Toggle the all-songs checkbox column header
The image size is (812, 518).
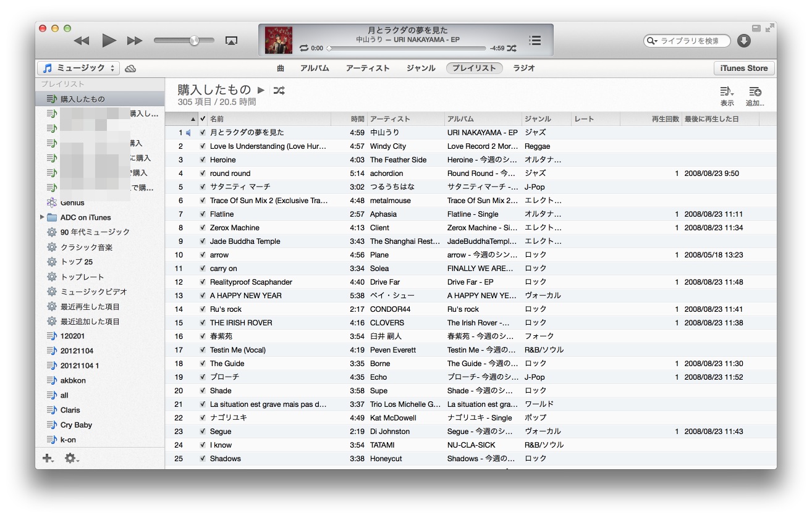pyautogui.click(x=203, y=119)
